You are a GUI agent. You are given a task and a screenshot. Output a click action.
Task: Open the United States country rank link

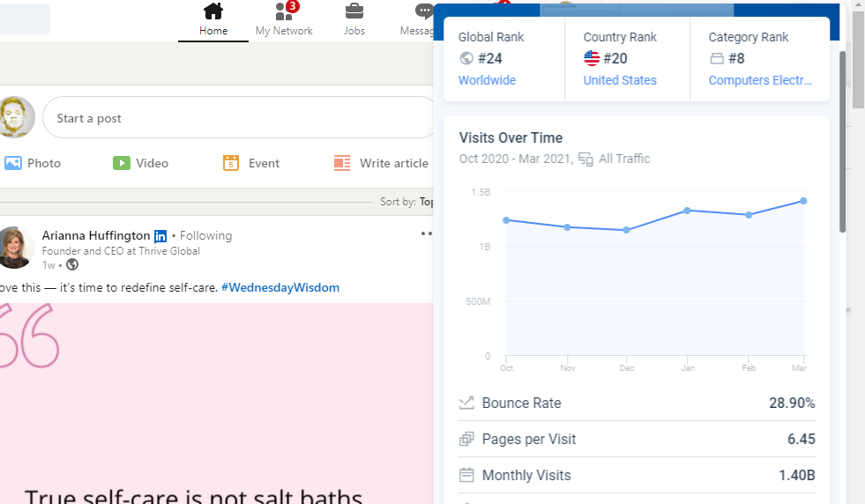click(x=620, y=80)
